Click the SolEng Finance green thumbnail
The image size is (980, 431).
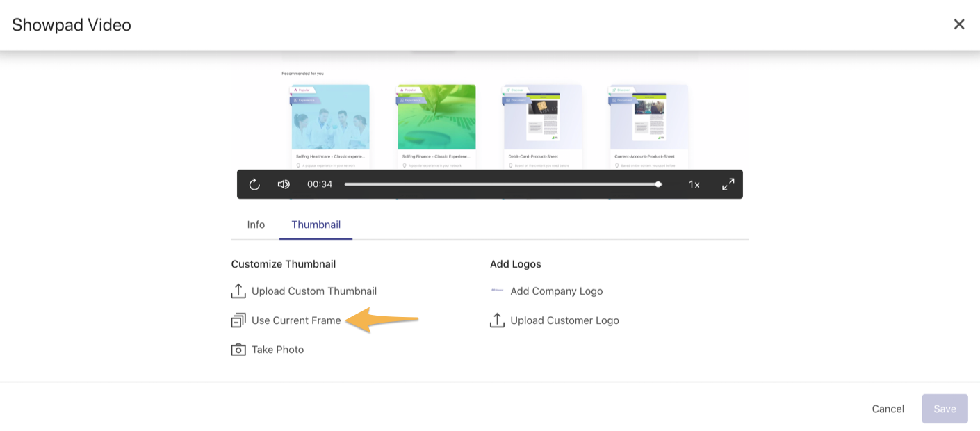436,117
